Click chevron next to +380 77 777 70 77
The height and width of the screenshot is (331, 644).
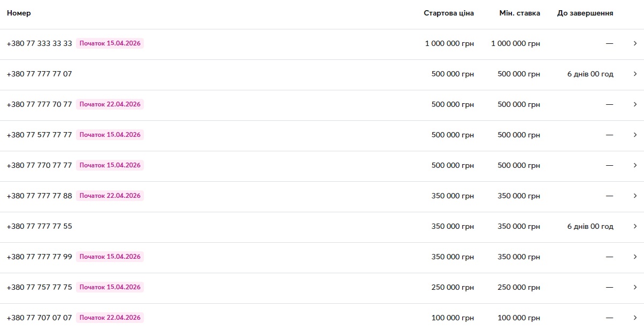tap(635, 105)
